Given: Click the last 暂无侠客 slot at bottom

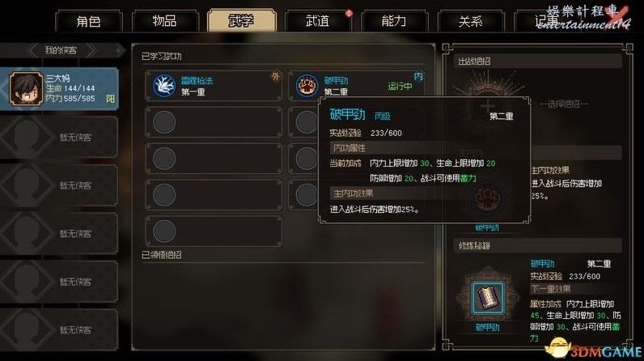Looking at the screenshot, I should click(x=59, y=329).
